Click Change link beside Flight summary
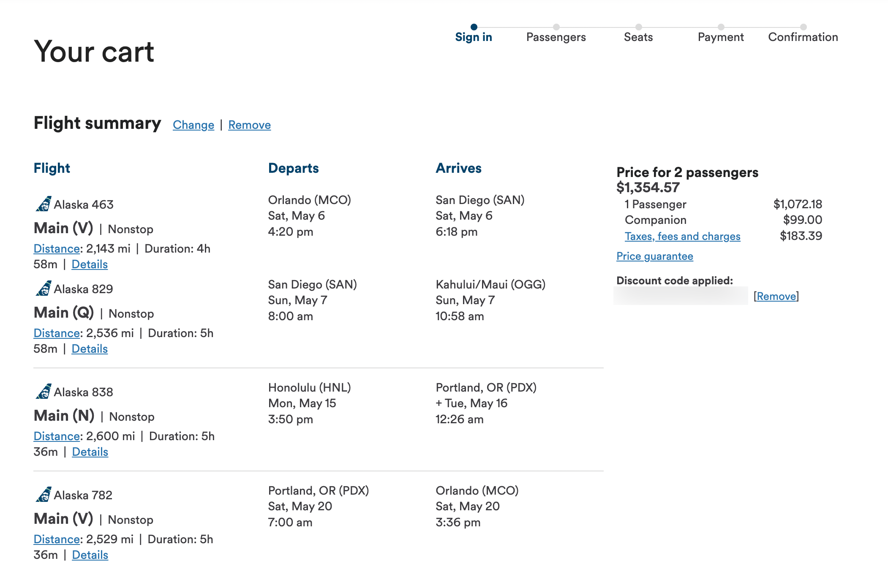 (x=193, y=125)
